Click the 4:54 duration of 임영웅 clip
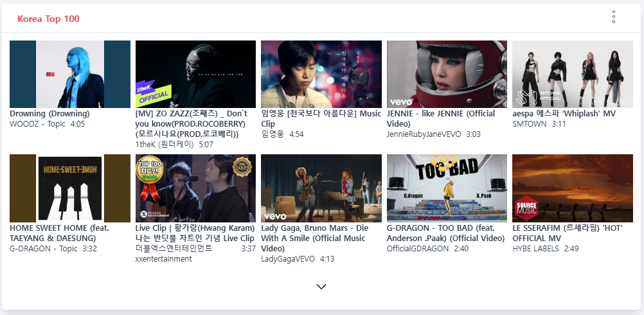 [296, 134]
